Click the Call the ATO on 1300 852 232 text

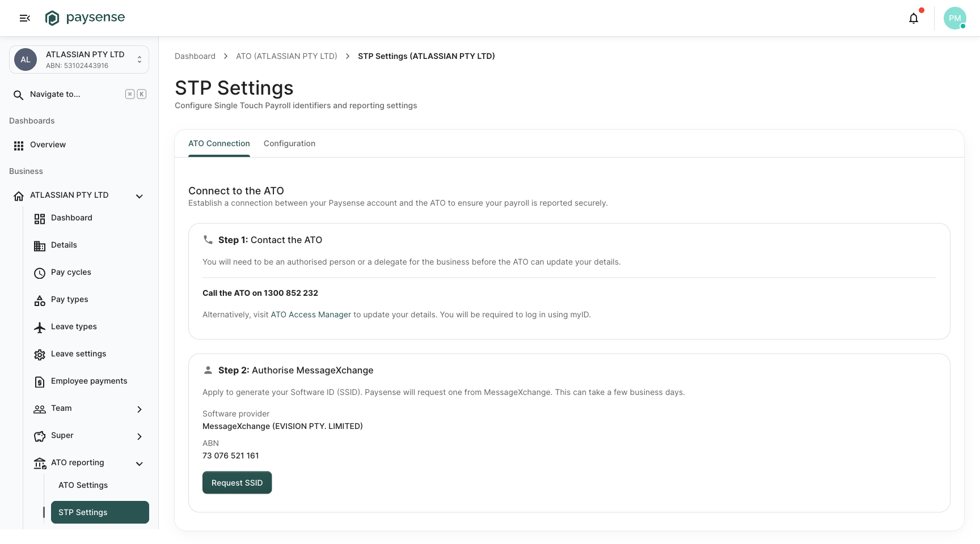tap(260, 293)
